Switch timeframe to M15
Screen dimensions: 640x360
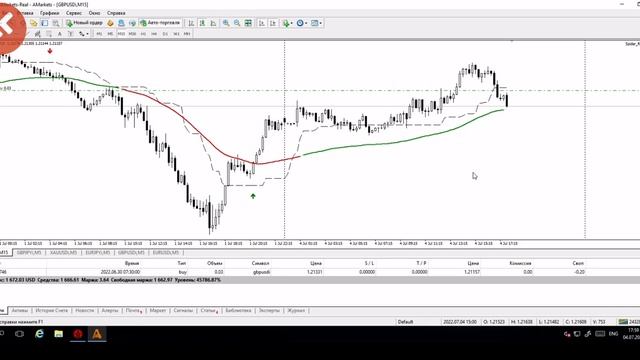click(x=121, y=34)
